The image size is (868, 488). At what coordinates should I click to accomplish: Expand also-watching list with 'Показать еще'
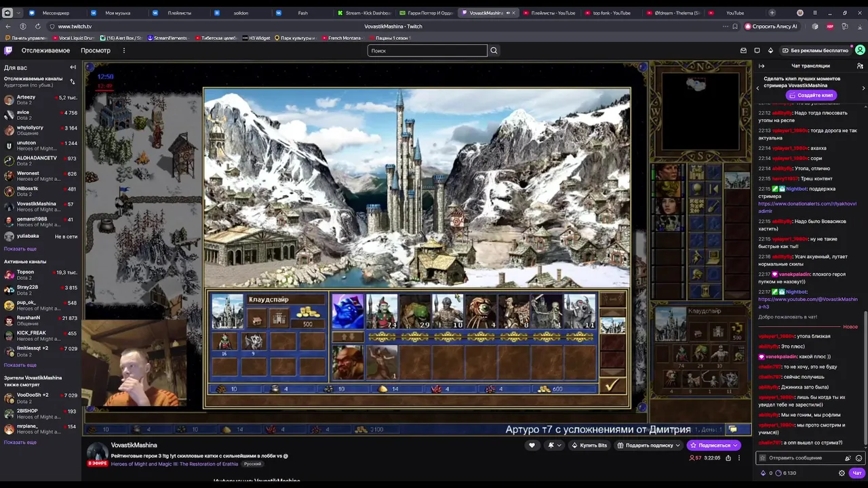[20, 442]
